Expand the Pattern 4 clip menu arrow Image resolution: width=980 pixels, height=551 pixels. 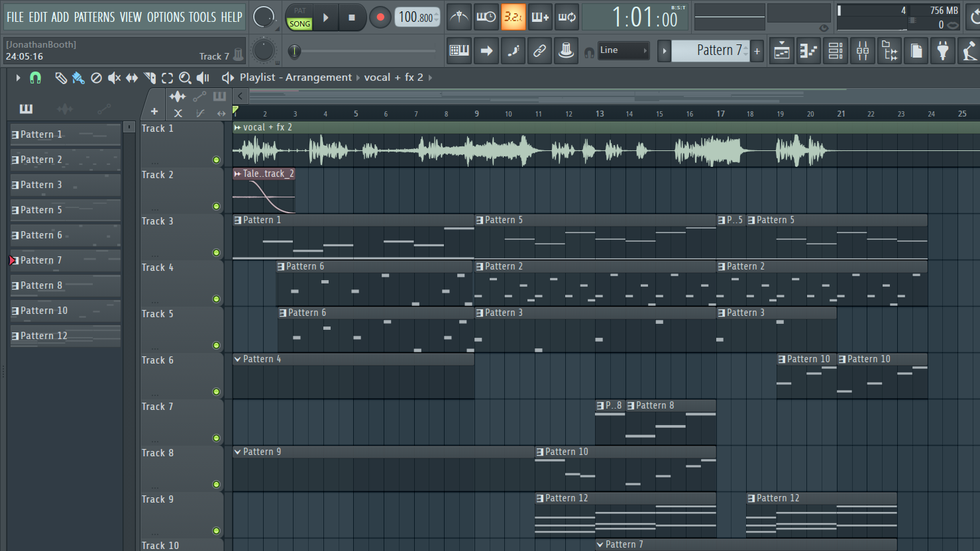(x=237, y=359)
